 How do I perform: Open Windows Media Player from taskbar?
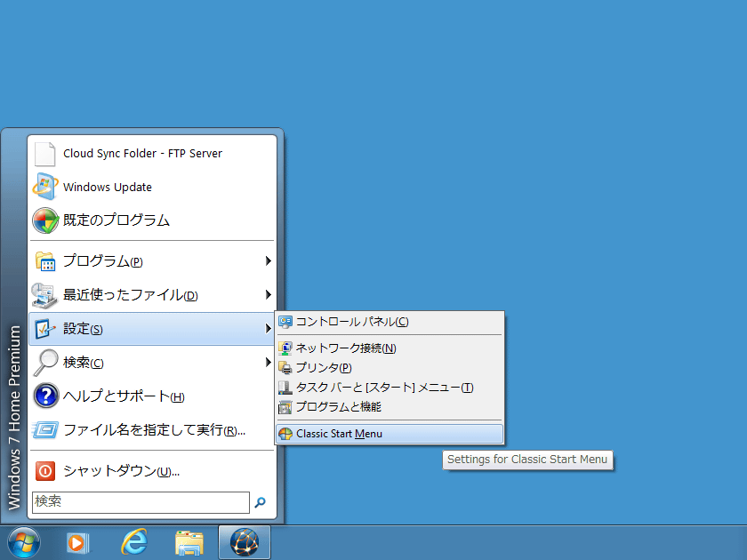(x=77, y=543)
